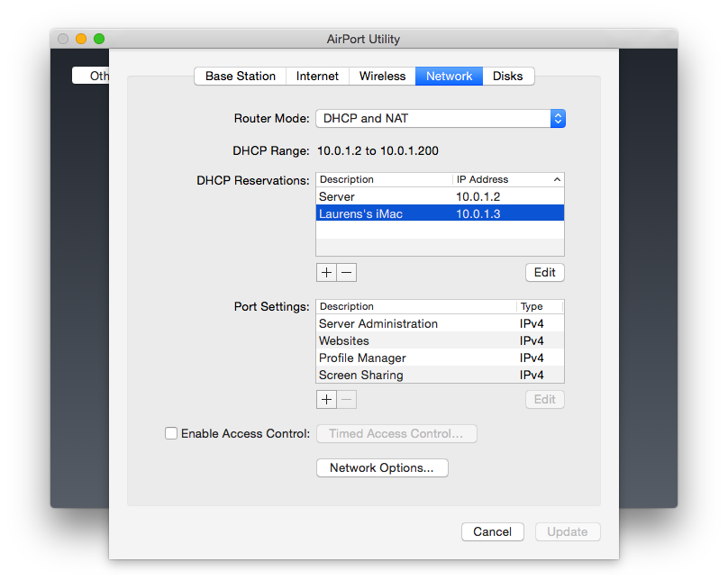Select the Laurens's iMac reservation row
Viewport: 728px width, 580px height.
(x=441, y=213)
